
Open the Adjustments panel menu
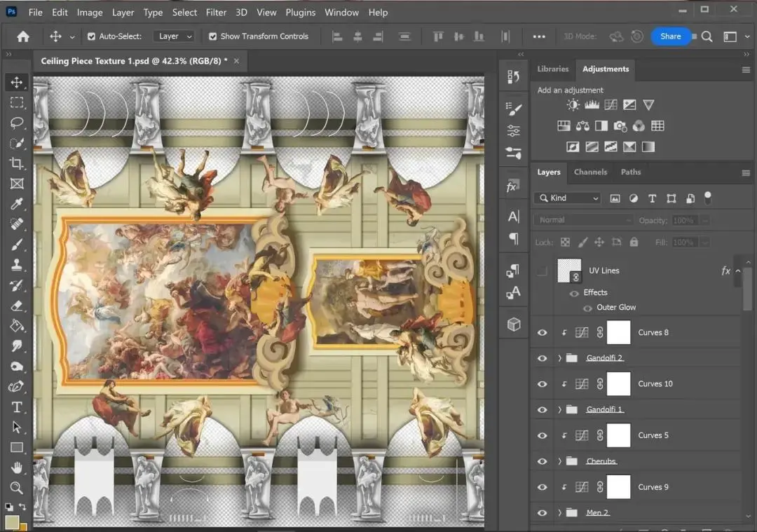(746, 70)
